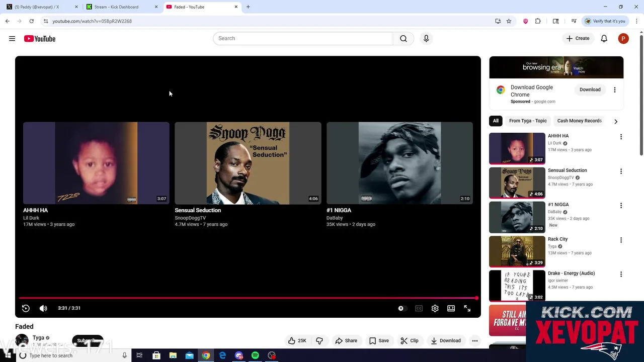
Task: Open options for Sensual Seduction sidebar video
Action: 621,171
